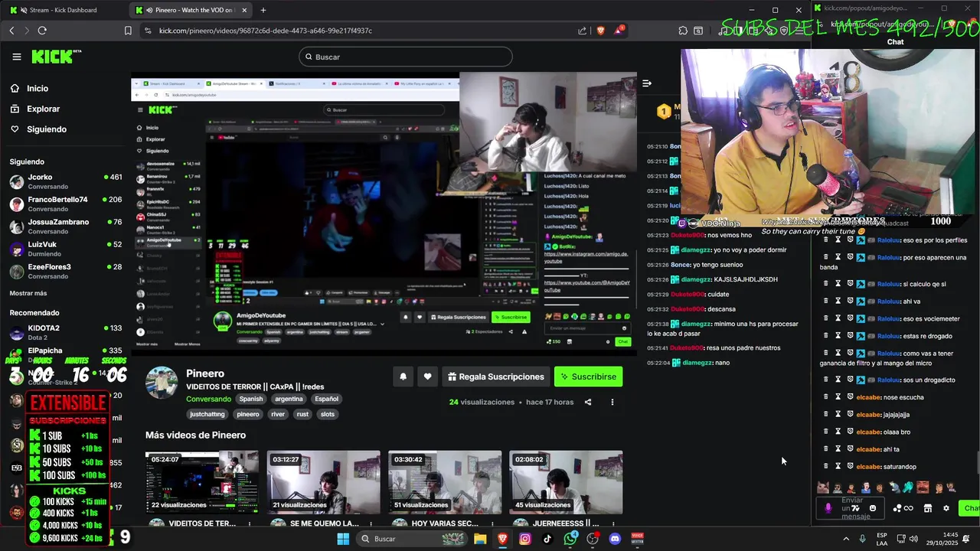Select the rust tag
980x551 pixels.
coord(302,414)
